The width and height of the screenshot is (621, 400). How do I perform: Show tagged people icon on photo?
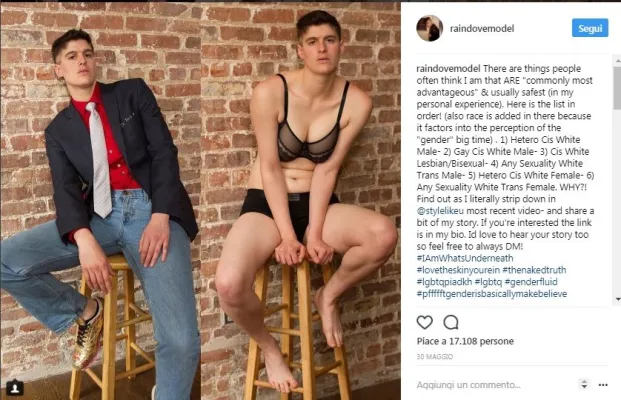(15, 388)
